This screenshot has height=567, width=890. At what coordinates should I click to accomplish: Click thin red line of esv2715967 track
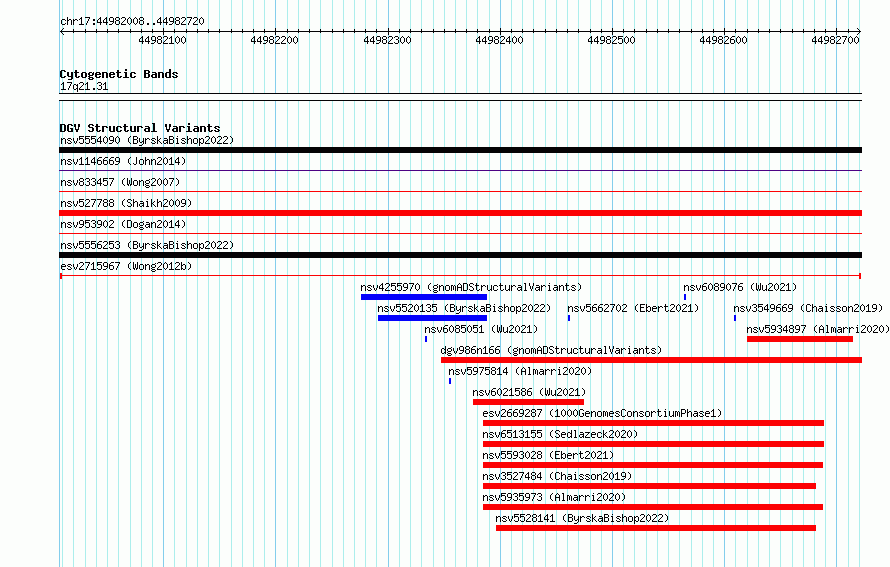pyautogui.click(x=460, y=276)
